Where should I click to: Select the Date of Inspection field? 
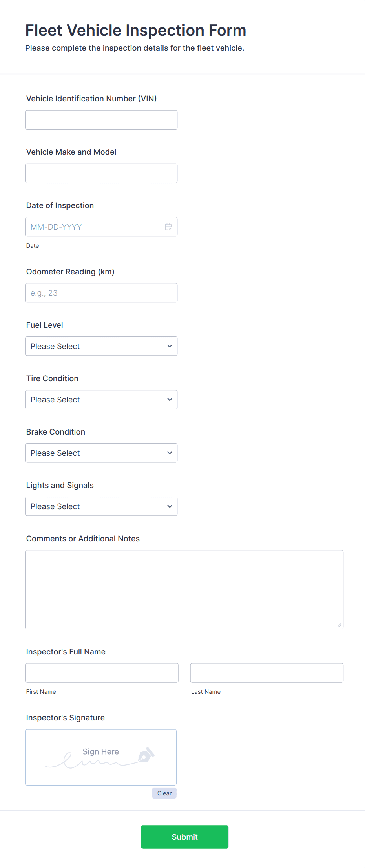click(x=101, y=227)
